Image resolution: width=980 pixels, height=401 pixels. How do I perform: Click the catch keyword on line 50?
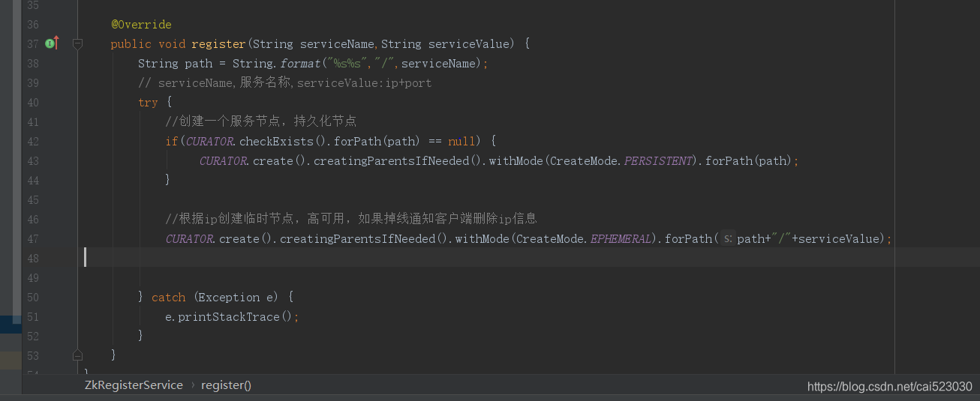click(168, 298)
